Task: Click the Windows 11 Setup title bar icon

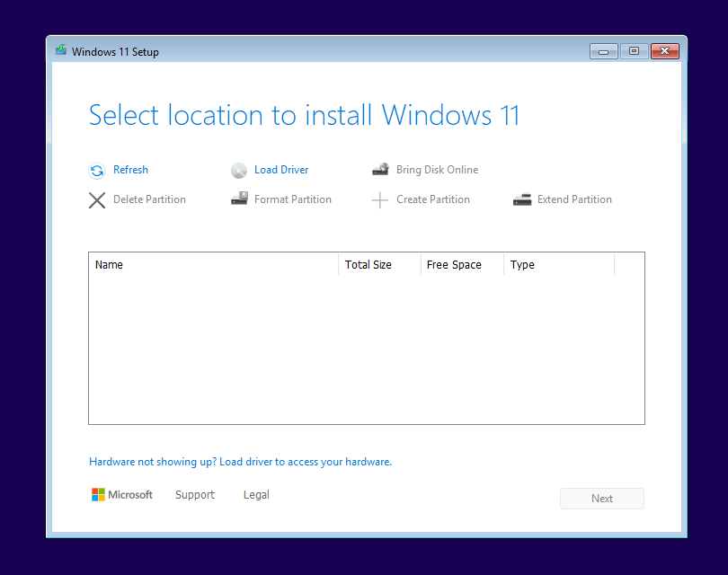Action: point(61,50)
